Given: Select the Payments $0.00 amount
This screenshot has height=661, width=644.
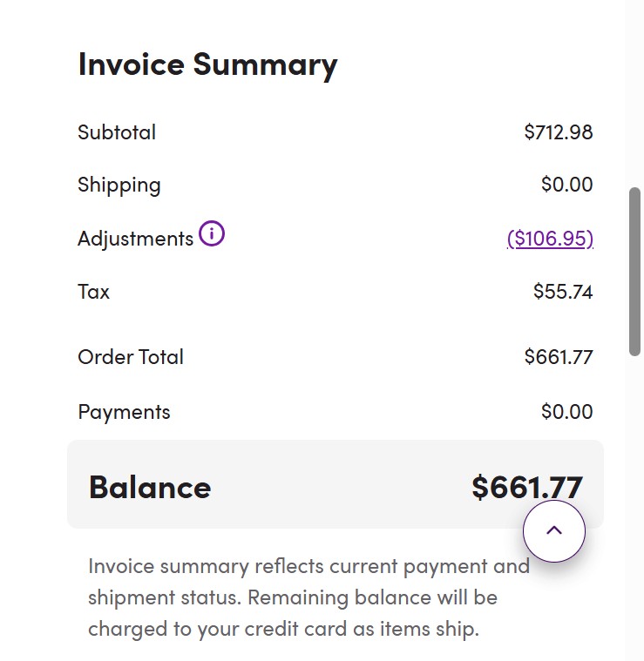Looking at the screenshot, I should (566, 412).
